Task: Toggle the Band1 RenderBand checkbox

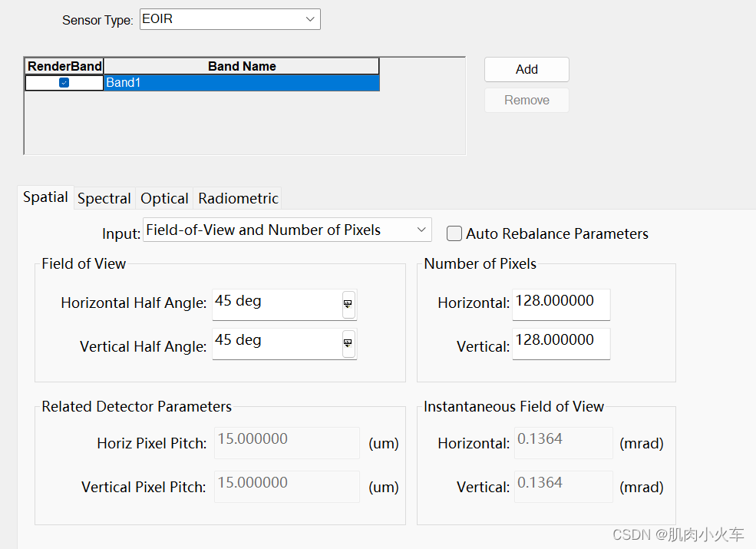Action: point(64,83)
